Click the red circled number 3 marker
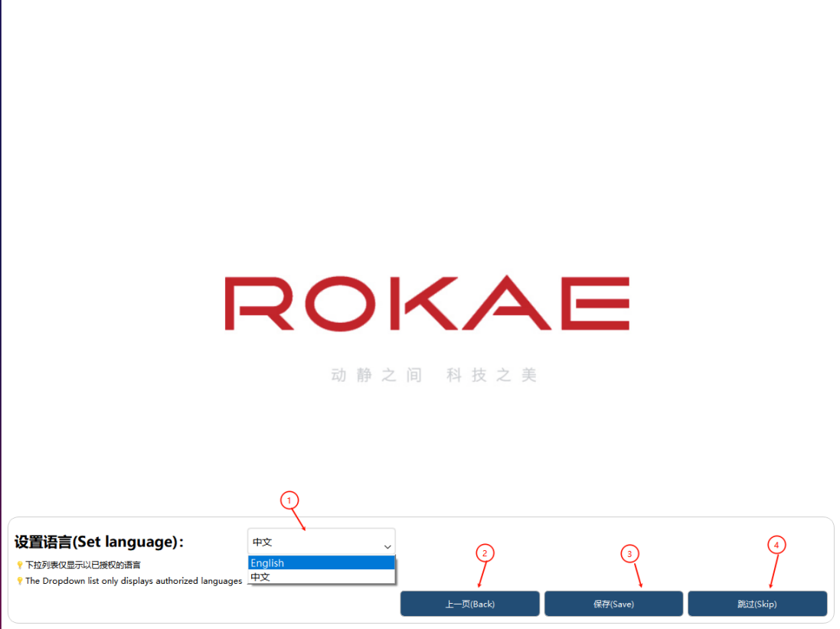Image resolution: width=840 pixels, height=629 pixels. point(629,553)
